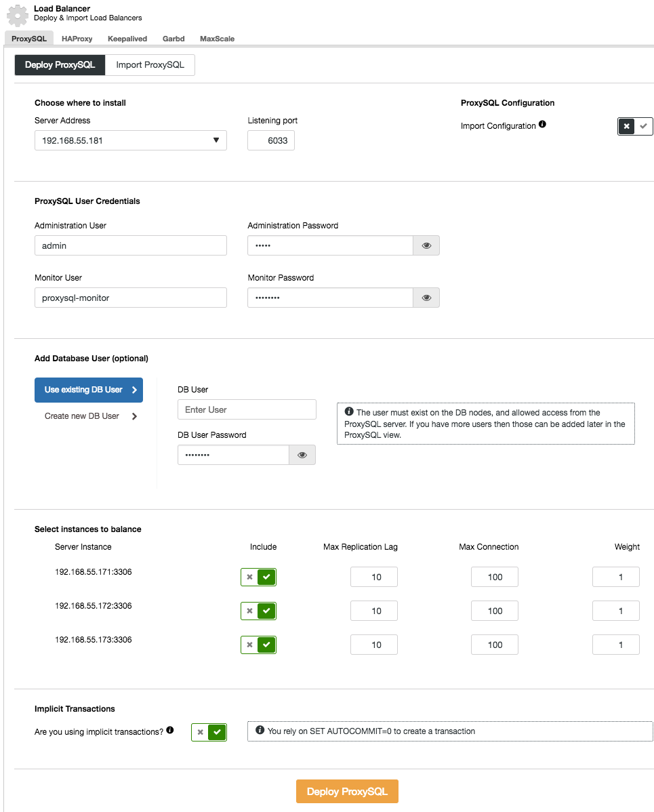The height and width of the screenshot is (812, 654).
Task: Toggle the Import Configuration switch
Action: 635,126
